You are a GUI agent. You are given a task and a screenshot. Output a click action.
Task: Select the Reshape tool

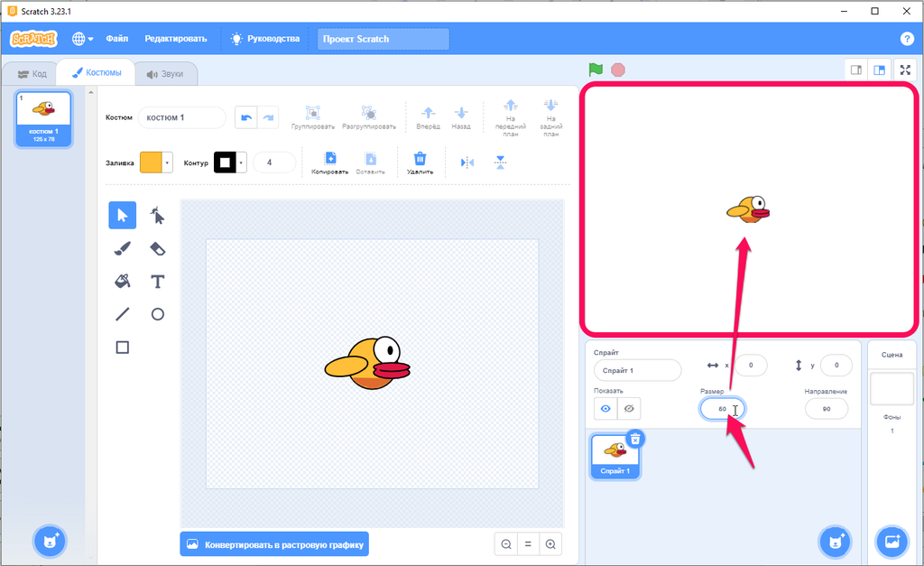pos(157,215)
